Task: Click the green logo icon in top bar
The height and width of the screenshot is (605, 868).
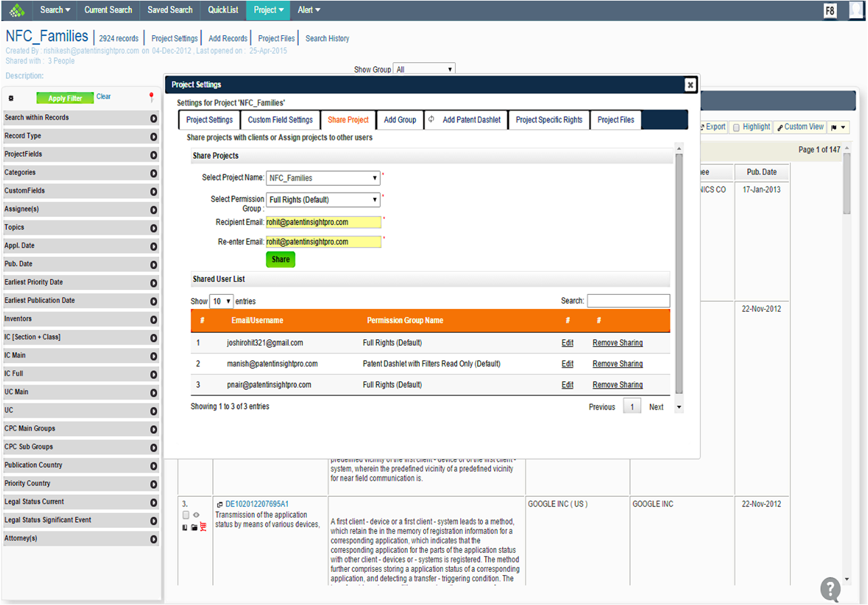Action: point(17,10)
